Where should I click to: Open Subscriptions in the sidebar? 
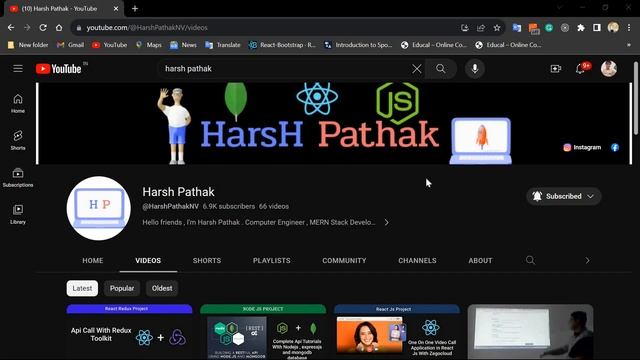click(x=18, y=178)
